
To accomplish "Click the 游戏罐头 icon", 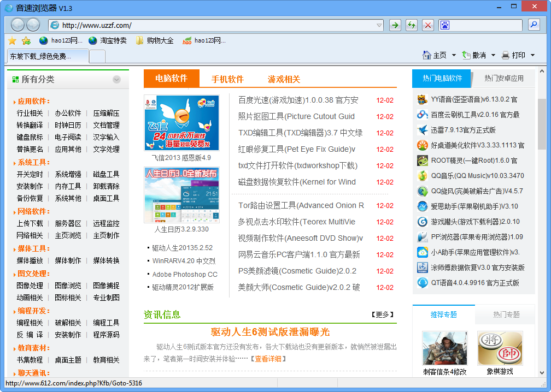I will point(423,222).
